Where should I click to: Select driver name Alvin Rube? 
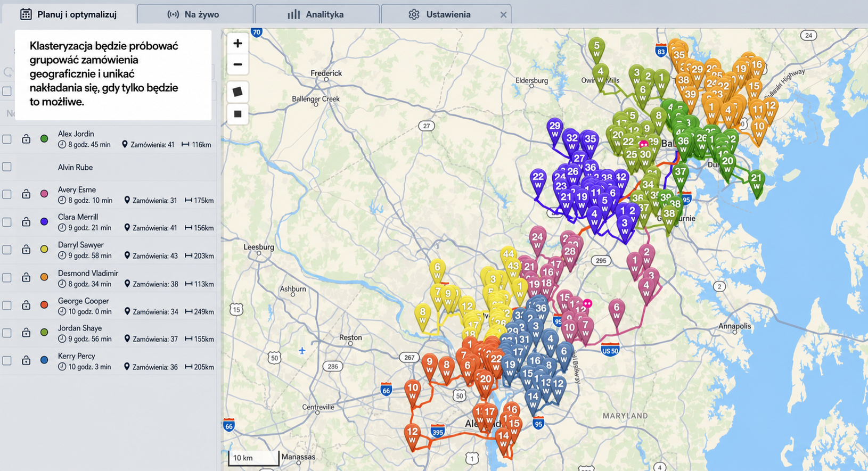tap(75, 167)
